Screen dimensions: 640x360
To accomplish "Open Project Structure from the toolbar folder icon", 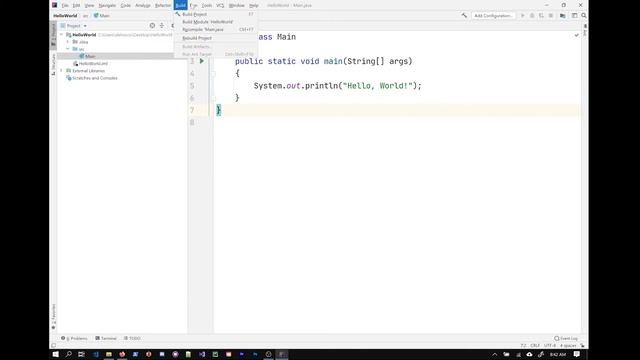I will (562, 16).
